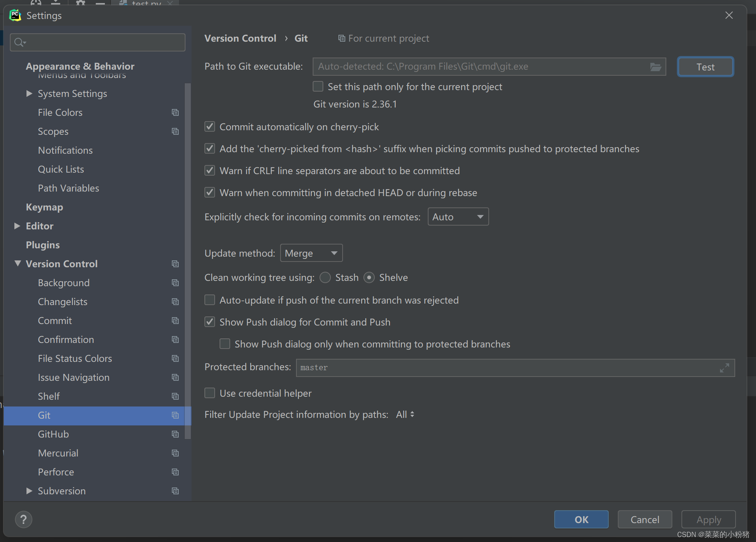Click the browse folder icon in Git path field
The image size is (756, 542).
click(655, 67)
